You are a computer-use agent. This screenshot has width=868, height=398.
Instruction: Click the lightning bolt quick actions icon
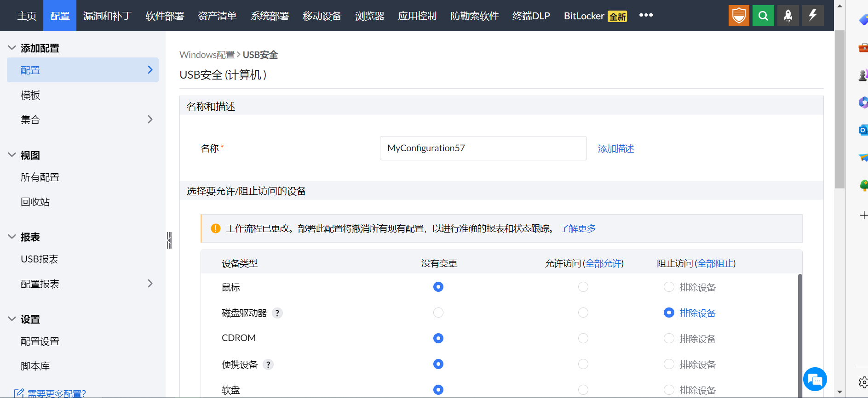click(813, 16)
